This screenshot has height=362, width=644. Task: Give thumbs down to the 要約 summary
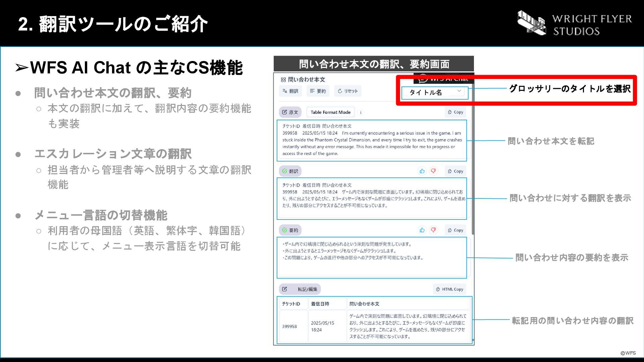(433, 230)
